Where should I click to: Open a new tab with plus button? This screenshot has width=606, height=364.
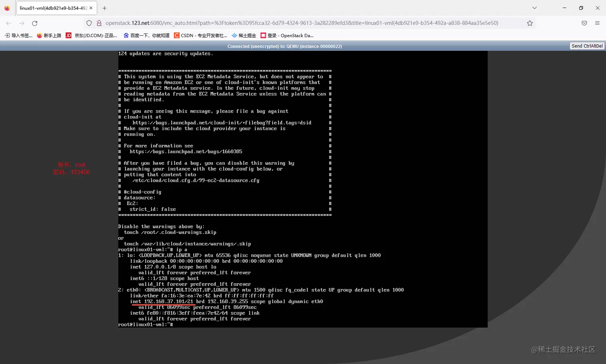[105, 8]
